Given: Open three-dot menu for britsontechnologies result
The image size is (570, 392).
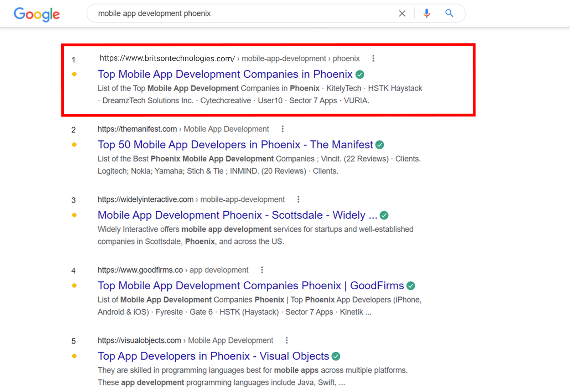Looking at the screenshot, I should [373, 58].
